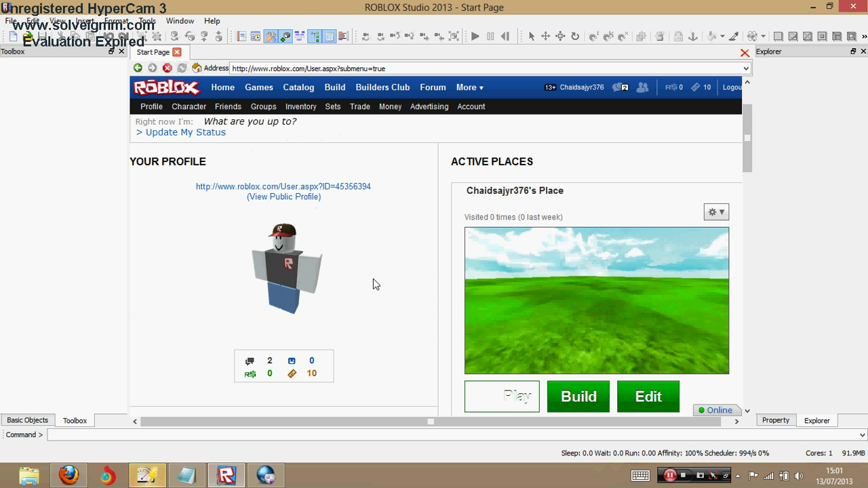Click the green Build button
This screenshot has width=868, height=488.
click(x=578, y=396)
